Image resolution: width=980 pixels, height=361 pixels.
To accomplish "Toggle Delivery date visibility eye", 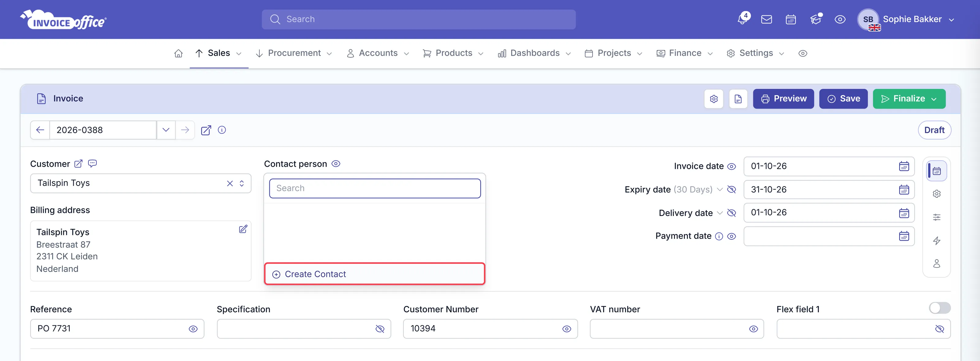I will pos(731,213).
